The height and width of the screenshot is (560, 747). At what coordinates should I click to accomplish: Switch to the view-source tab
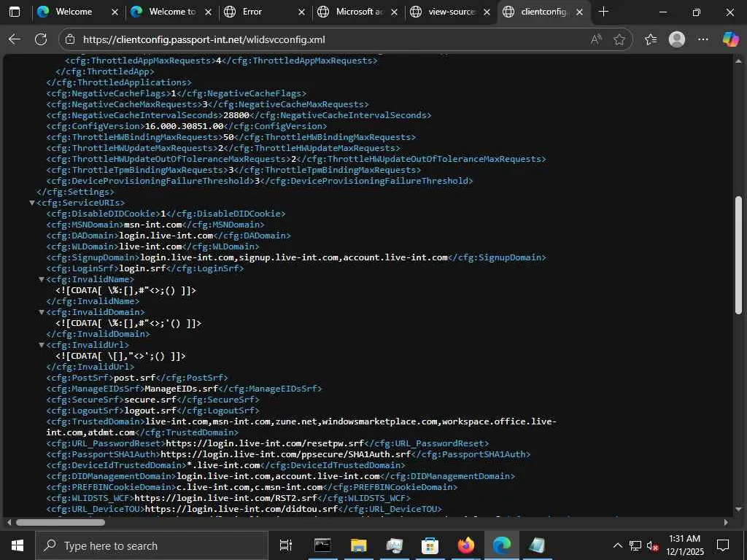(450, 12)
